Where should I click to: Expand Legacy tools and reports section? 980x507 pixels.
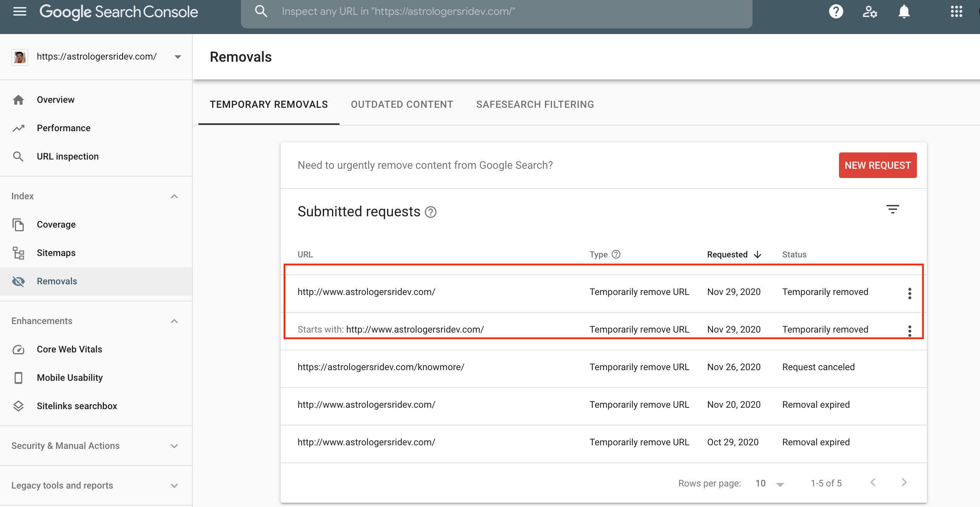point(174,486)
